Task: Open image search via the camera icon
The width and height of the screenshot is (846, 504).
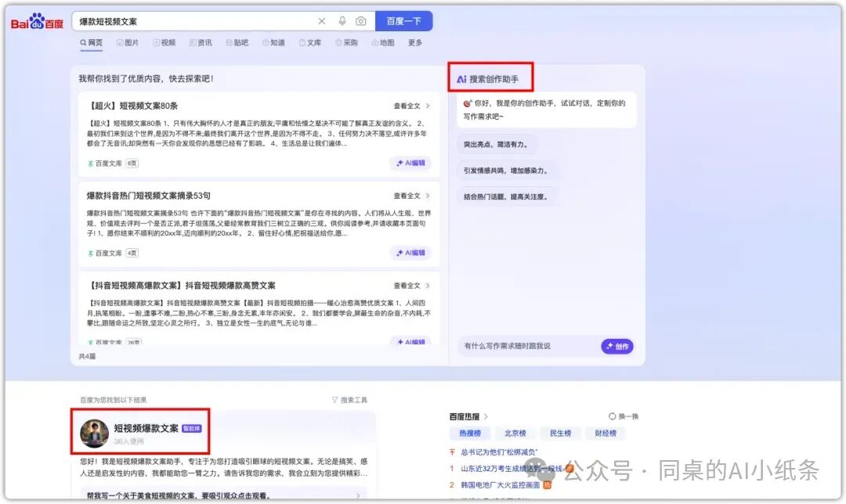Action: pyautogui.click(x=361, y=21)
